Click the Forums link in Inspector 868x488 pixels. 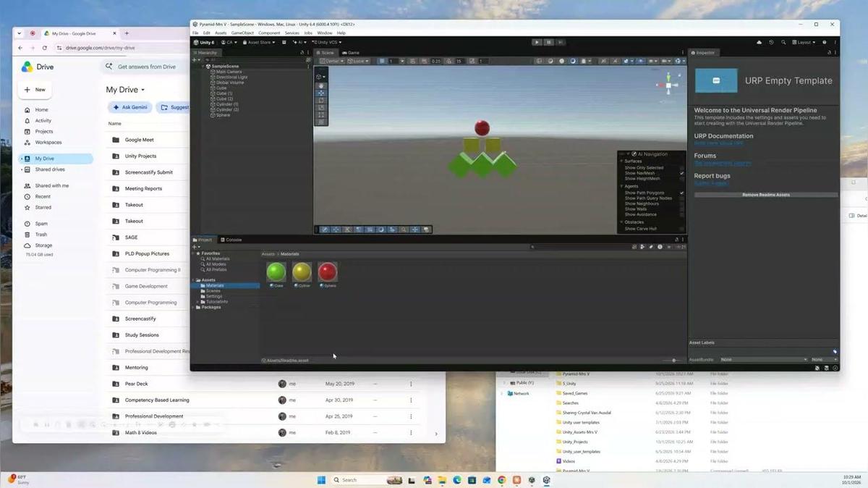point(723,163)
